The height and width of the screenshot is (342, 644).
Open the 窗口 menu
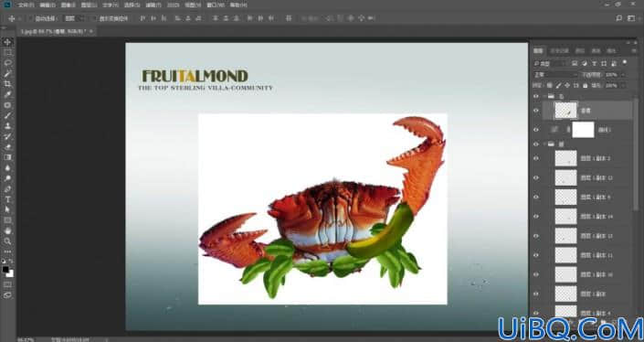tap(216, 5)
